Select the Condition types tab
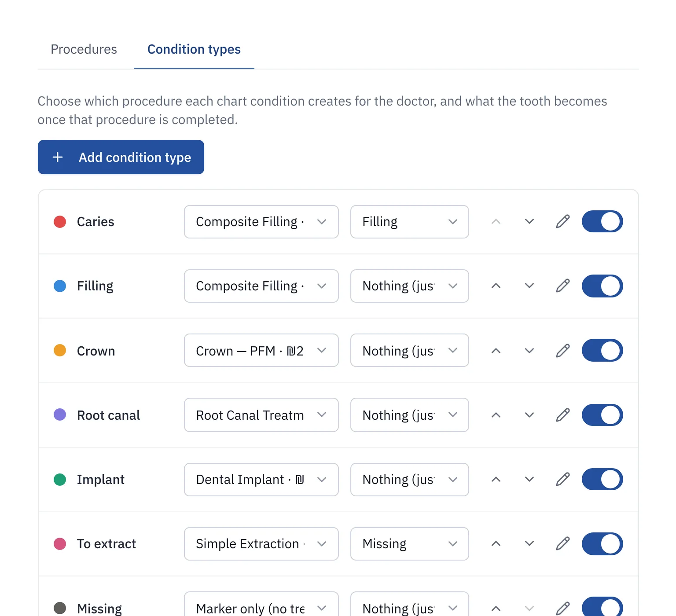Screen dimensions: 676x616 [194, 49]
